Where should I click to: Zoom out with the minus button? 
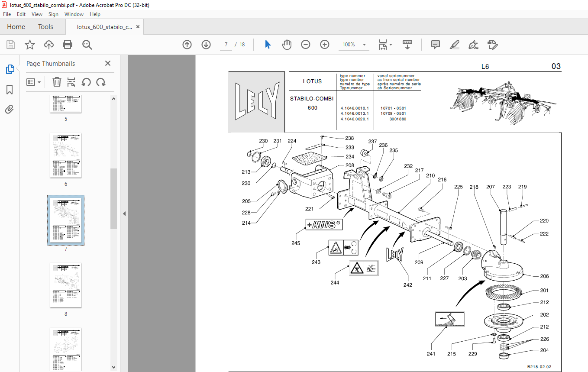[x=306, y=45]
